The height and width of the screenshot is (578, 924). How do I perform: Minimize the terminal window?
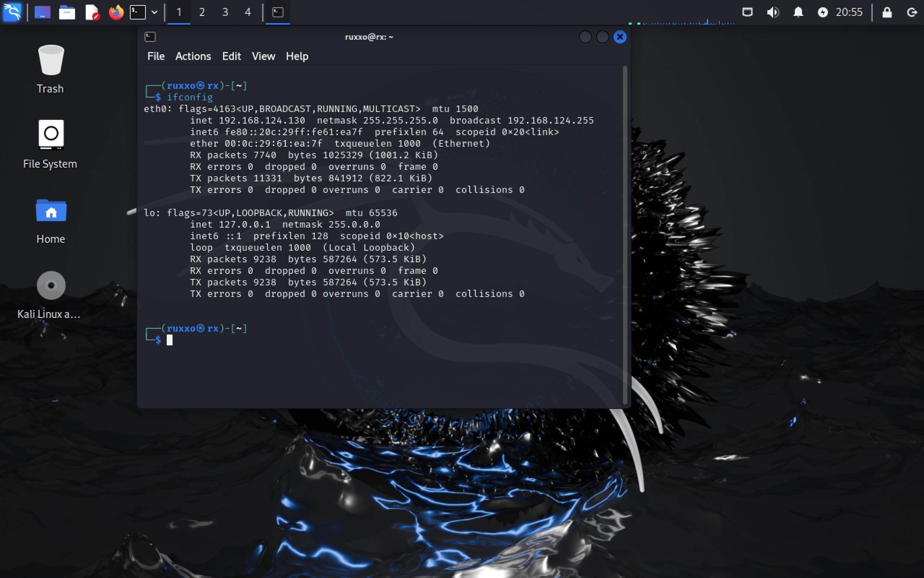[x=585, y=37]
